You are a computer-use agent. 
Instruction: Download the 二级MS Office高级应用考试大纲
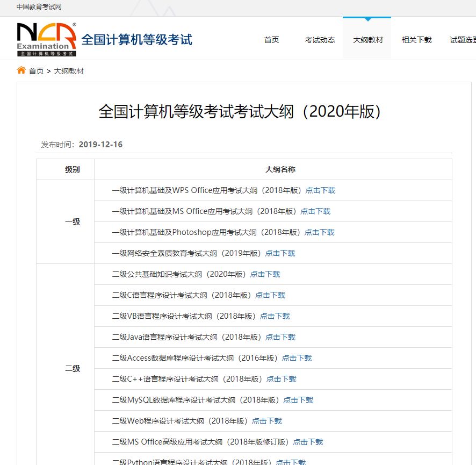[308, 442]
